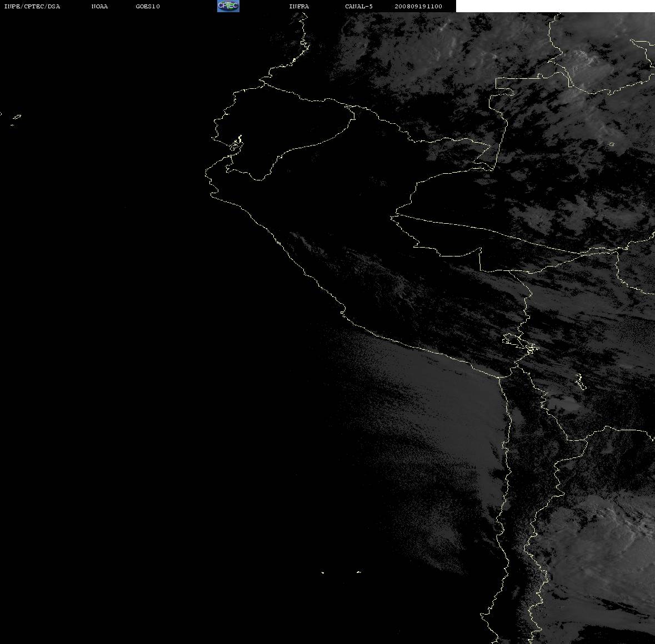This screenshot has height=644, width=655.
Task: Click the INFRA label in the header
Action: point(299,6)
